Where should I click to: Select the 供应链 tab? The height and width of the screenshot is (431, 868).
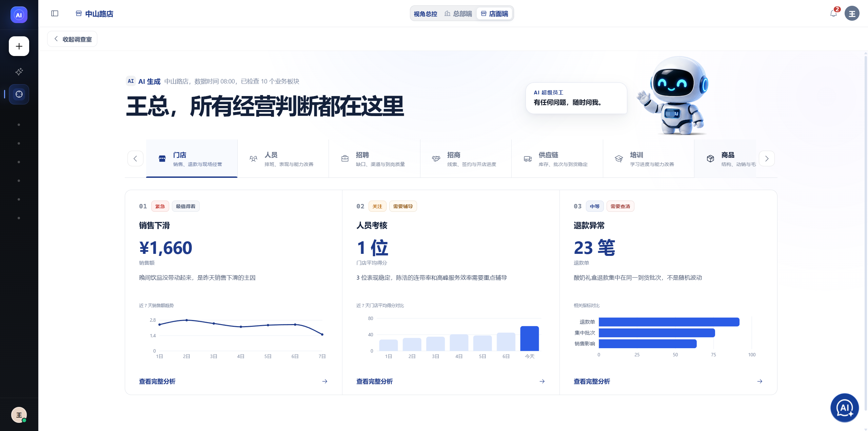tap(557, 158)
